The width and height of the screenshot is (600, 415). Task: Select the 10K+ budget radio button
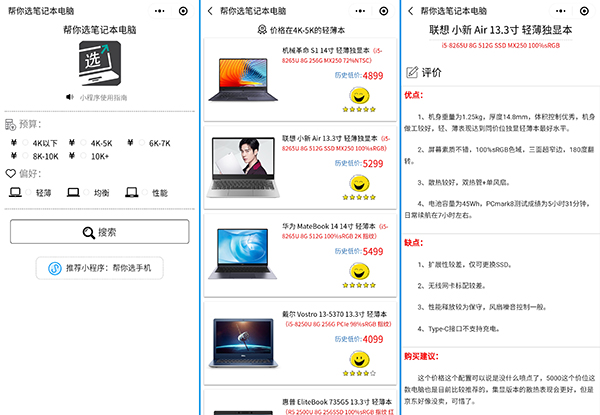83,156
